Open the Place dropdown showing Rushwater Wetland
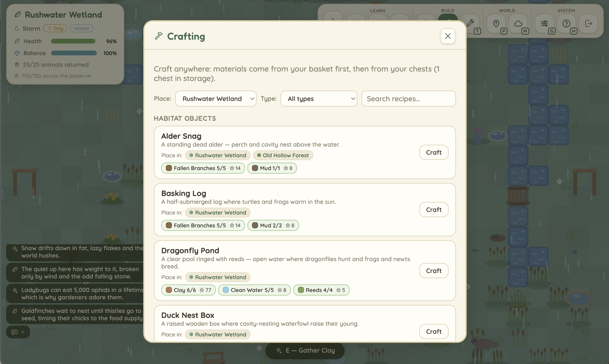The width and height of the screenshot is (609, 364). pyautogui.click(x=216, y=99)
